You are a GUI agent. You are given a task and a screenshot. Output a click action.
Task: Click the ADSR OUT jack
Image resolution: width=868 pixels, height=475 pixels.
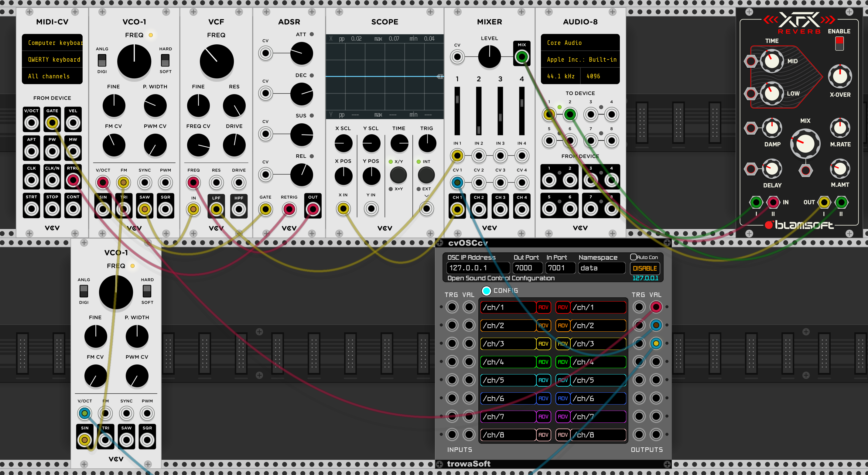313,209
